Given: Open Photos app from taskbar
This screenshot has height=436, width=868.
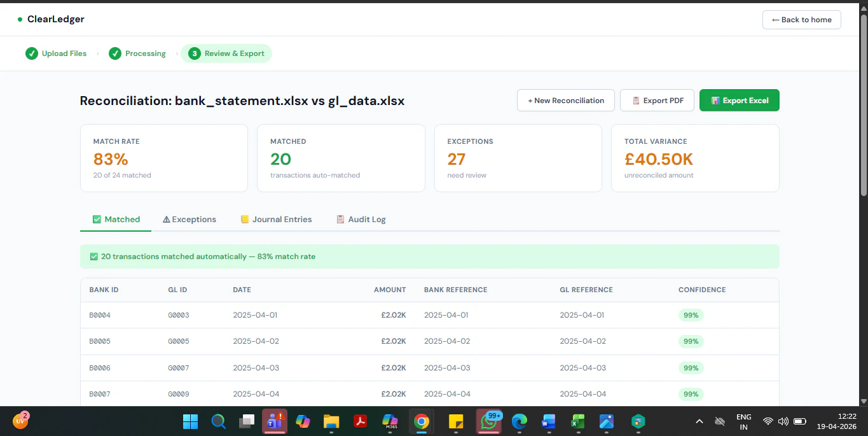Looking at the screenshot, I should tap(607, 421).
